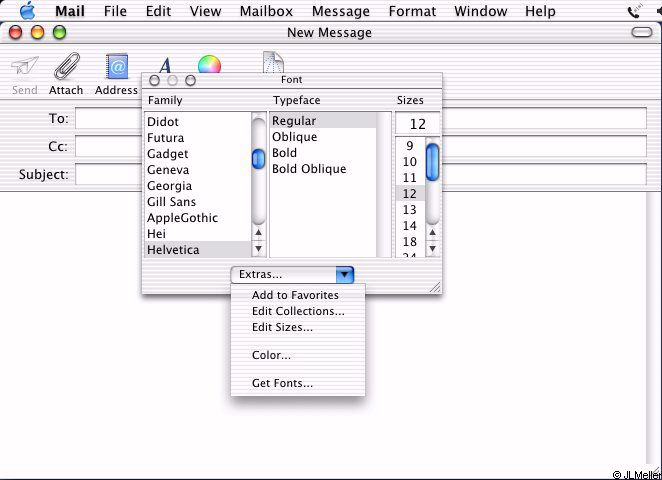Click the Sizes list scrollbar thumb

(x=432, y=162)
